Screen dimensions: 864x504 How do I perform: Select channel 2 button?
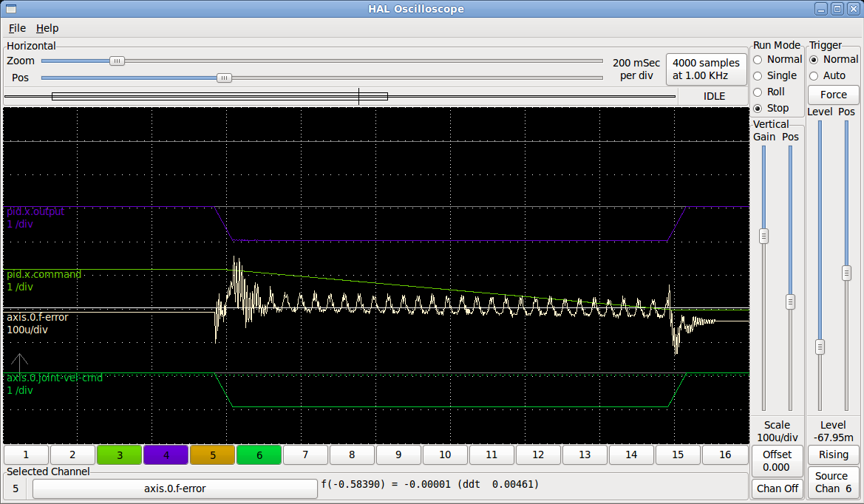click(x=72, y=455)
